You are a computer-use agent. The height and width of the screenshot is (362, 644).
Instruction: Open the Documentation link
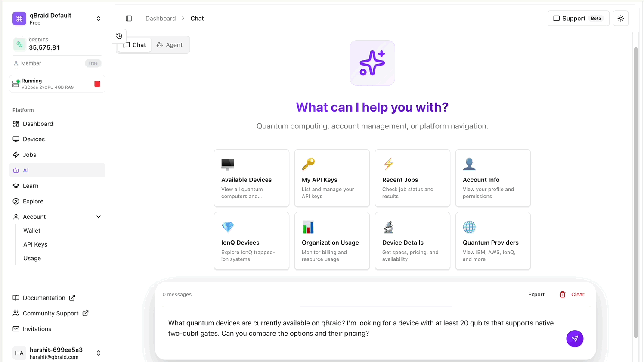point(44,298)
